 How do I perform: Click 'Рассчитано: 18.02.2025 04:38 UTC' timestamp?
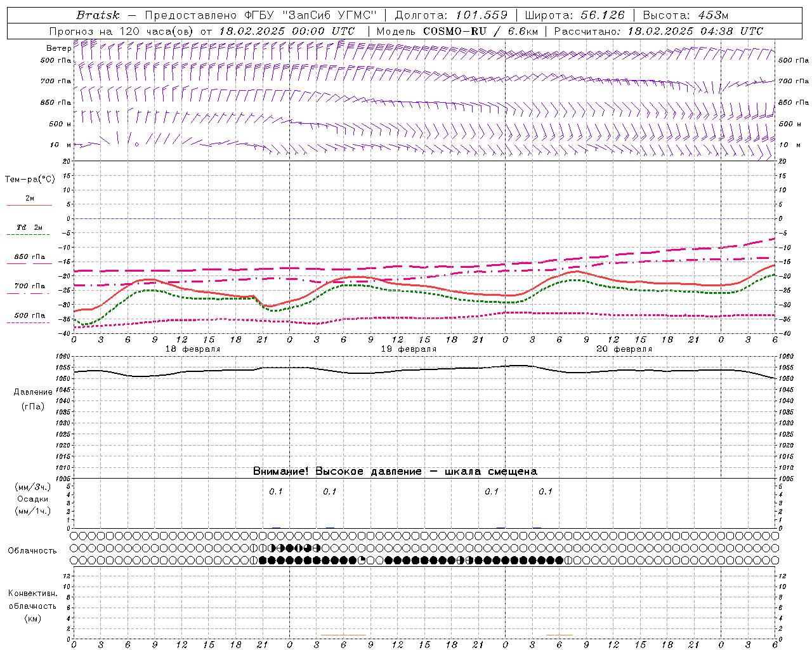[x=658, y=31]
